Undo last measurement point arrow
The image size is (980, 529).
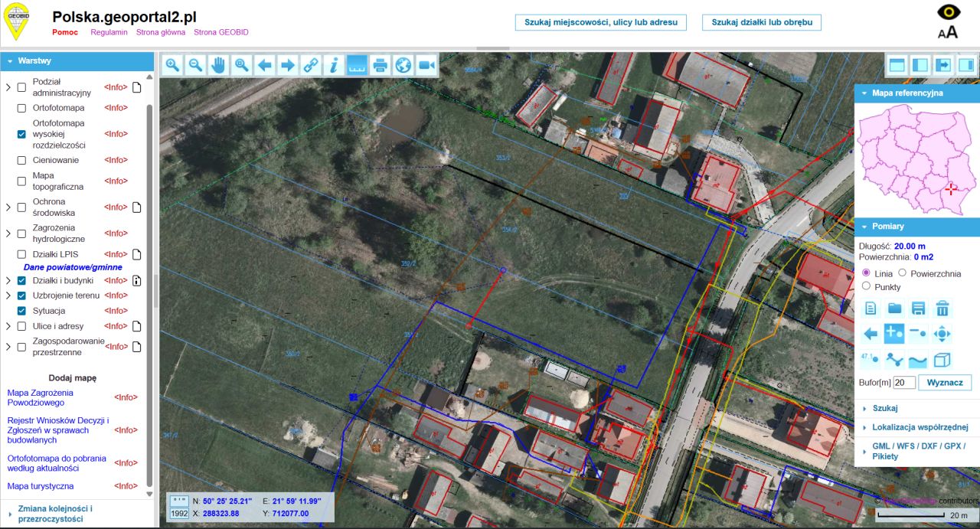tap(871, 334)
